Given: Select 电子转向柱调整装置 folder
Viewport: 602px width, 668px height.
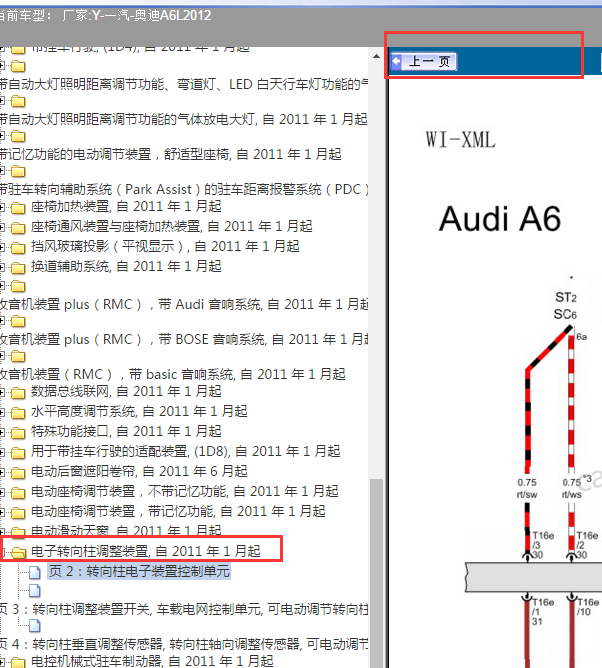Looking at the screenshot, I should [146, 552].
